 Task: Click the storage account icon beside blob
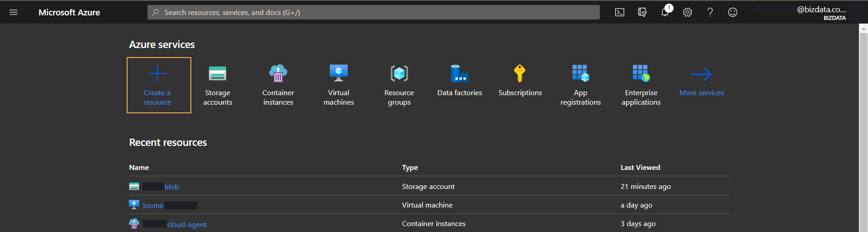pyautogui.click(x=134, y=186)
